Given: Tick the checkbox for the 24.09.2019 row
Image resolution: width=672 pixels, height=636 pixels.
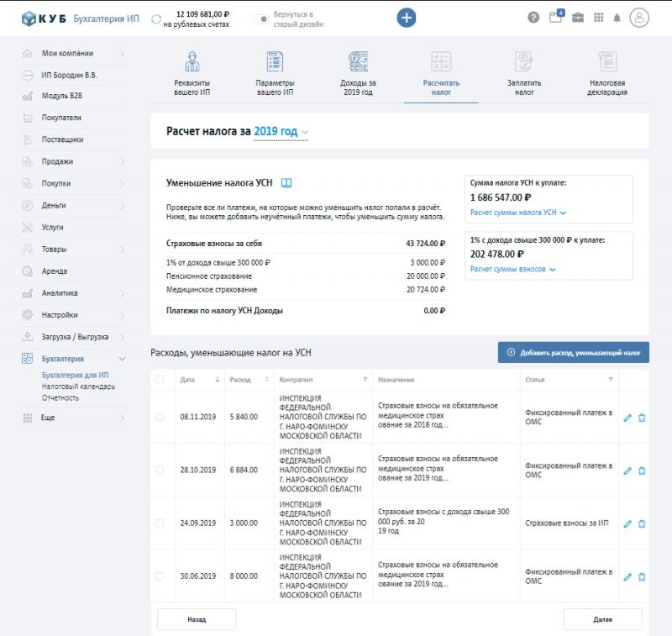Looking at the screenshot, I should click(x=160, y=523).
